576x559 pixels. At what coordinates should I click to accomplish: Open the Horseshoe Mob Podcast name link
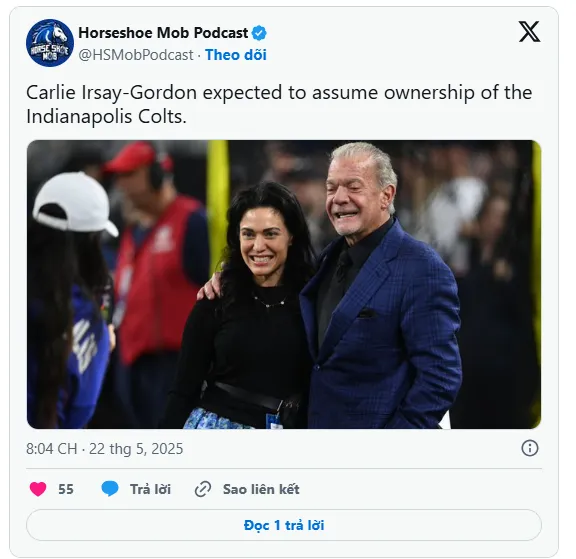coord(163,33)
